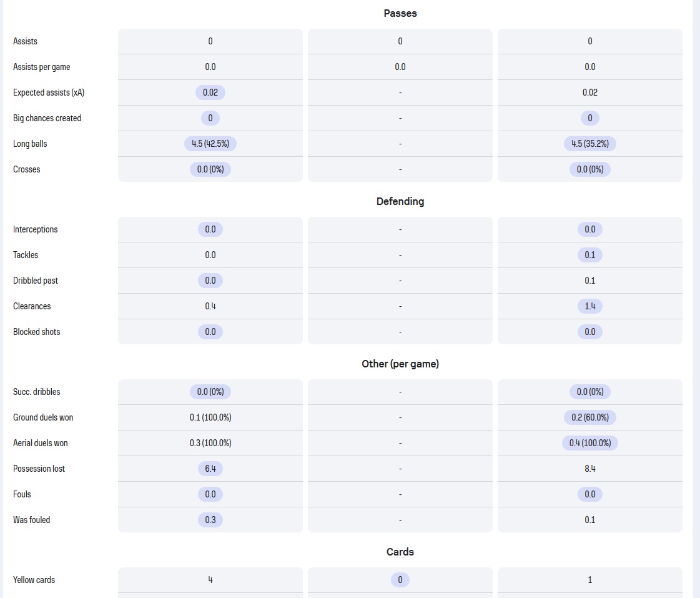Image resolution: width=700 pixels, height=598 pixels.
Task: Click the Other (per game) heading
Action: 400,364
